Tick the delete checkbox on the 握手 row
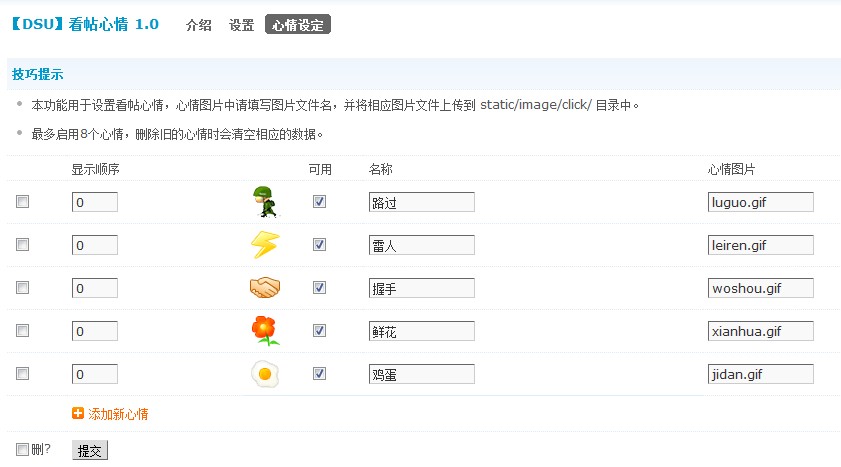The height and width of the screenshot is (467, 841). click(x=23, y=287)
